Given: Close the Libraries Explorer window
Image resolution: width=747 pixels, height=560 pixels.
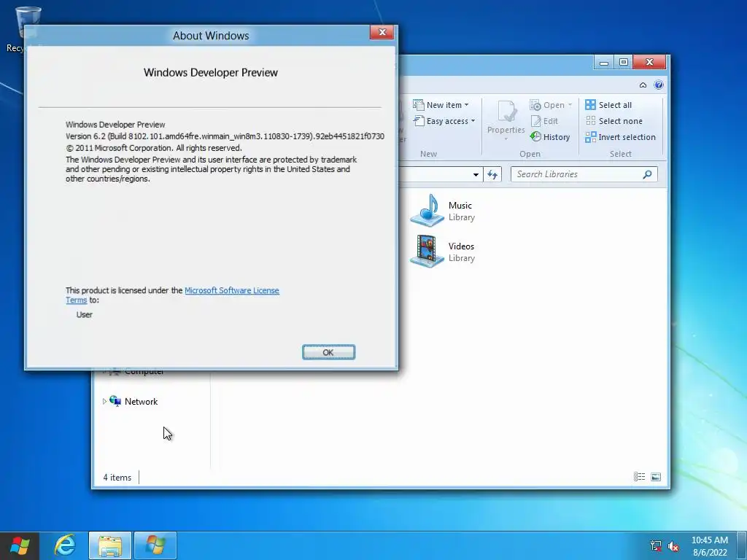Looking at the screenshot, I should tap(649, 63).
